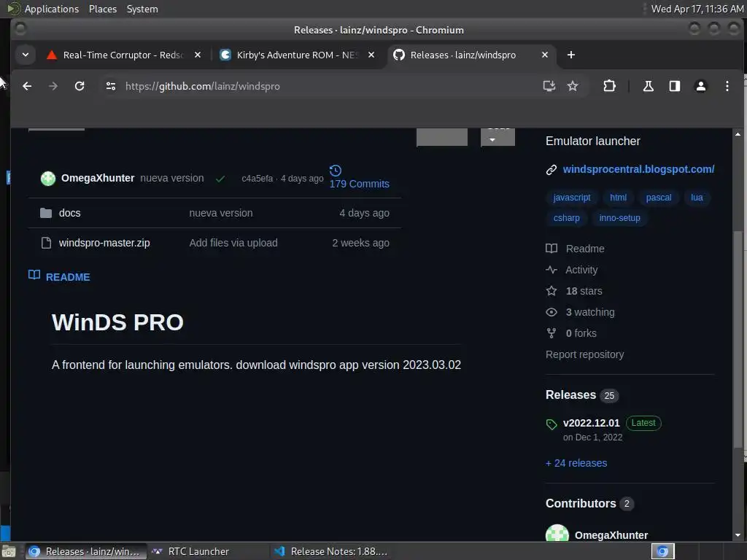The image size is (747, 560).
Task: Click the commit history clock icon
Action: [336, 170]
